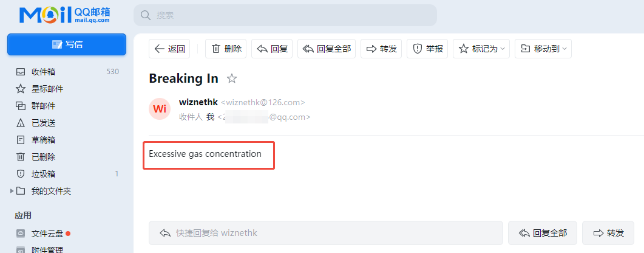Go back with the 返回 button

(170, 49)
